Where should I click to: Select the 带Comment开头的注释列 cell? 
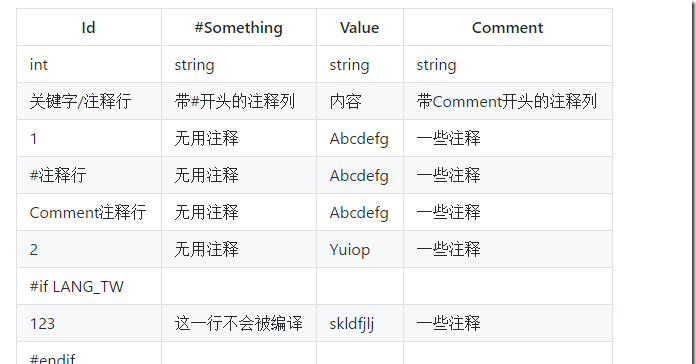click(508, 101)
